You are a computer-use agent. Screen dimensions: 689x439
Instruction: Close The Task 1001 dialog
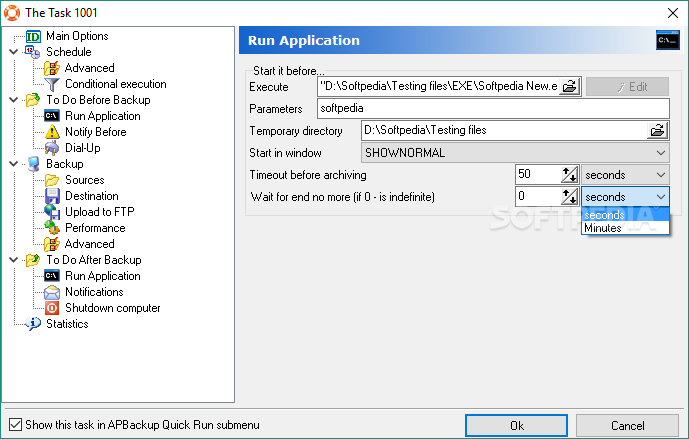coord(673,13)
